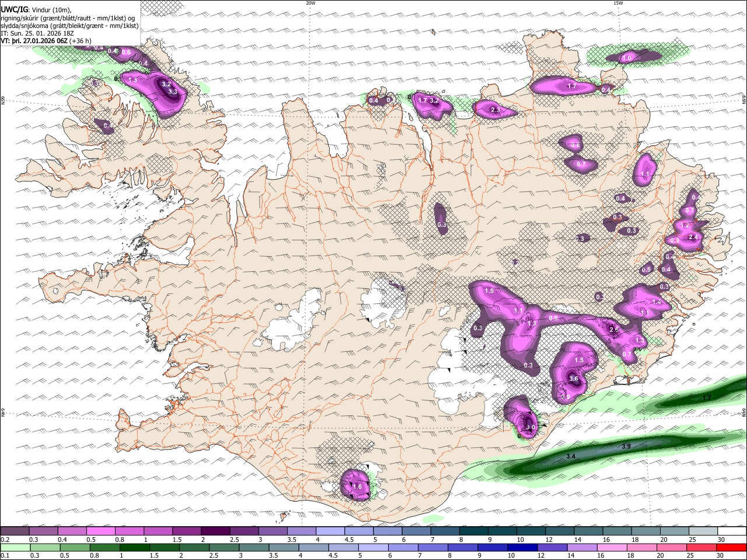Click the 'VT: þri. 27.01.2026 06Z (+36 h)' line

[x=46, y=41]
